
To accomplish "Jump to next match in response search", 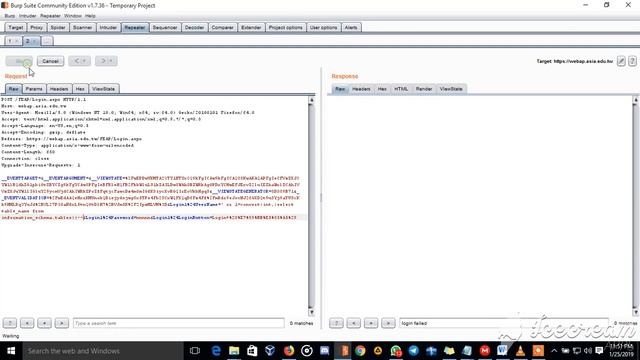I will [x=388, y=323].
